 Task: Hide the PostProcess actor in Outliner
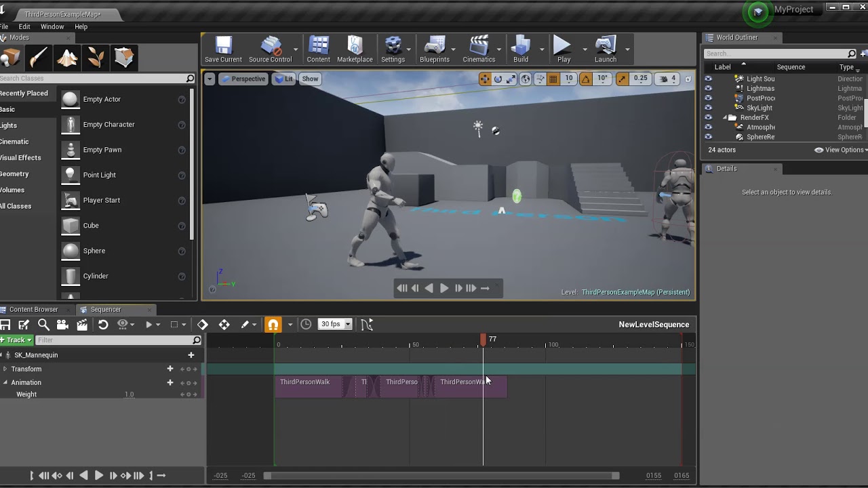(x=709, y=98)
